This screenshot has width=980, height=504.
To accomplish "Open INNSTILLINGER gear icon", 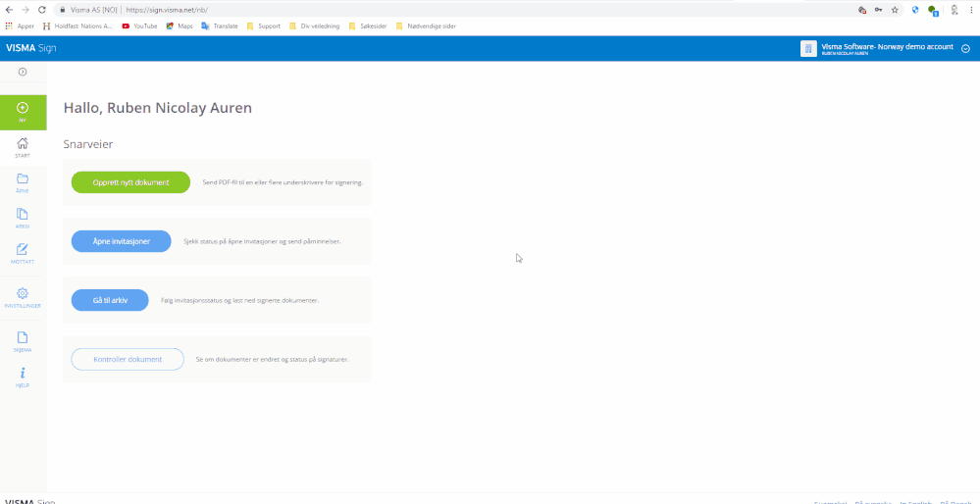I will pyautogui.click(x=23, y=293).
